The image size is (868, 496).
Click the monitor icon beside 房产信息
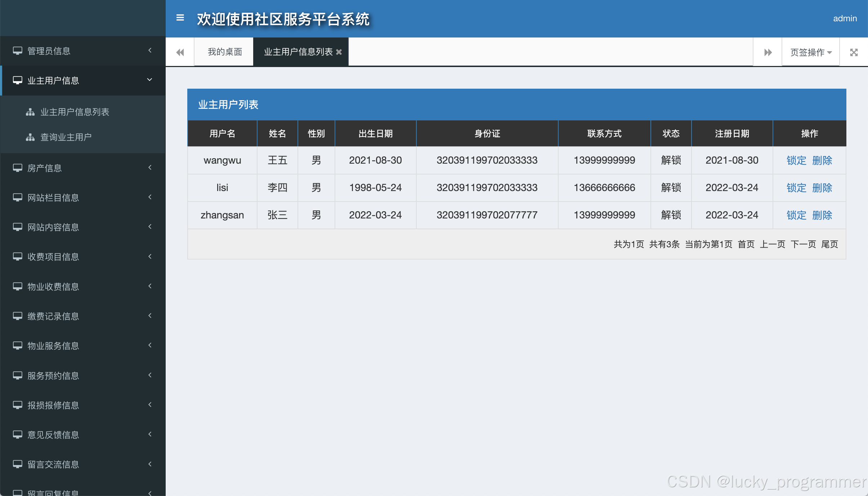coord(17,168)
